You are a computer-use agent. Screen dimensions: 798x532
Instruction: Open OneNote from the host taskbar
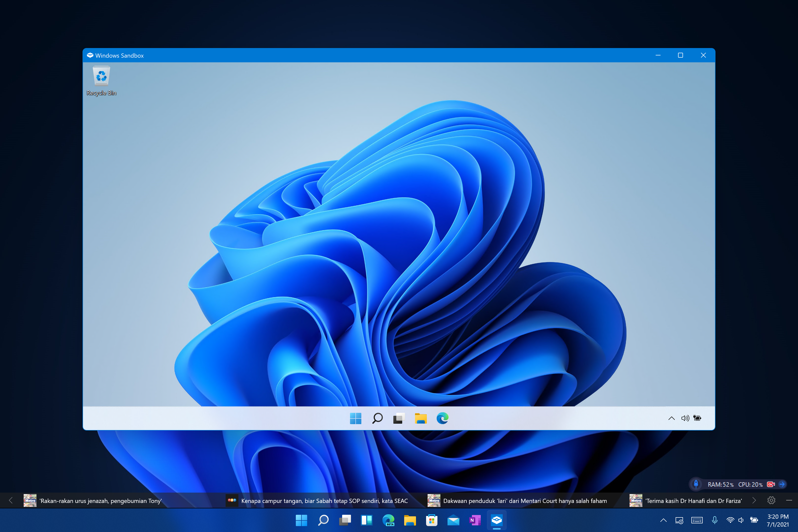[x=475, y=520]
